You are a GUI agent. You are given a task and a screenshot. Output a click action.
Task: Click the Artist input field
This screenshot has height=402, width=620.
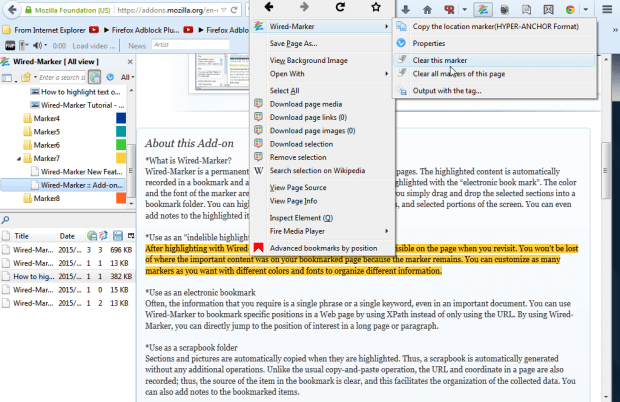click(190, 45)
